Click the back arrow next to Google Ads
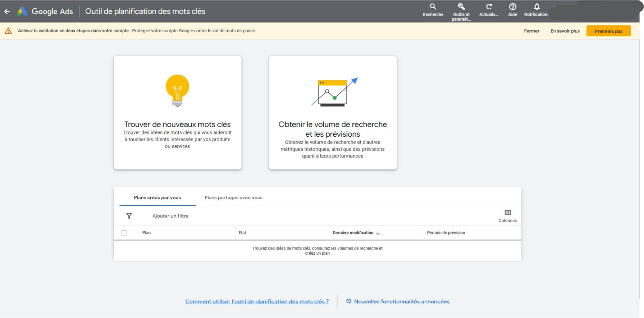 tap(7, 11)
